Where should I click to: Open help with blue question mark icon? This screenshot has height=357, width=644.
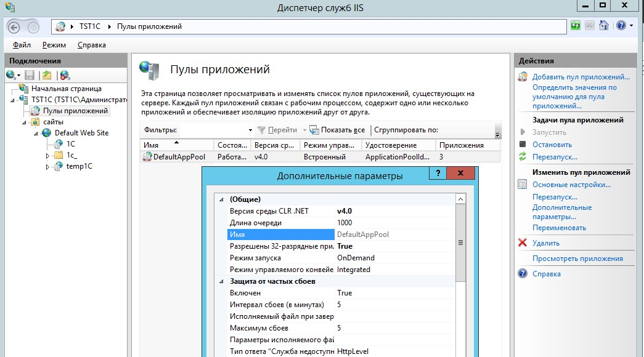[x=619, y=26]
